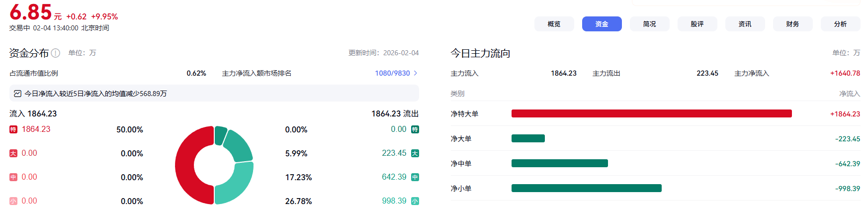Click the -223.45 净大单 net value
868x213 pixels.
[848, 139]
